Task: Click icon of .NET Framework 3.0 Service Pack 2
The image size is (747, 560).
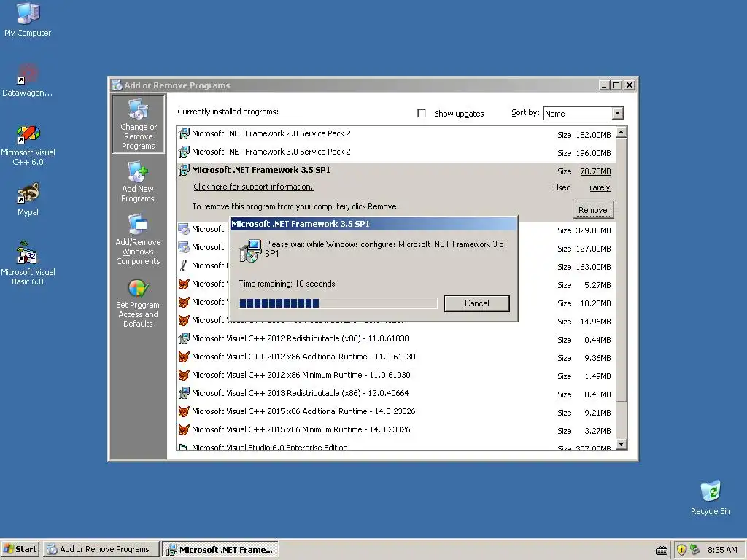Action: tap(184, 152)
